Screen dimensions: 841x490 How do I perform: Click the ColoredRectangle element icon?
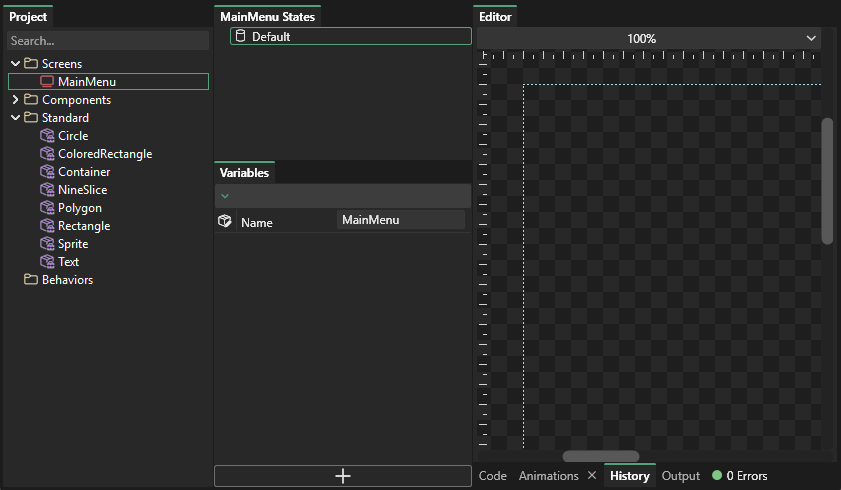(x=47, y=154)
